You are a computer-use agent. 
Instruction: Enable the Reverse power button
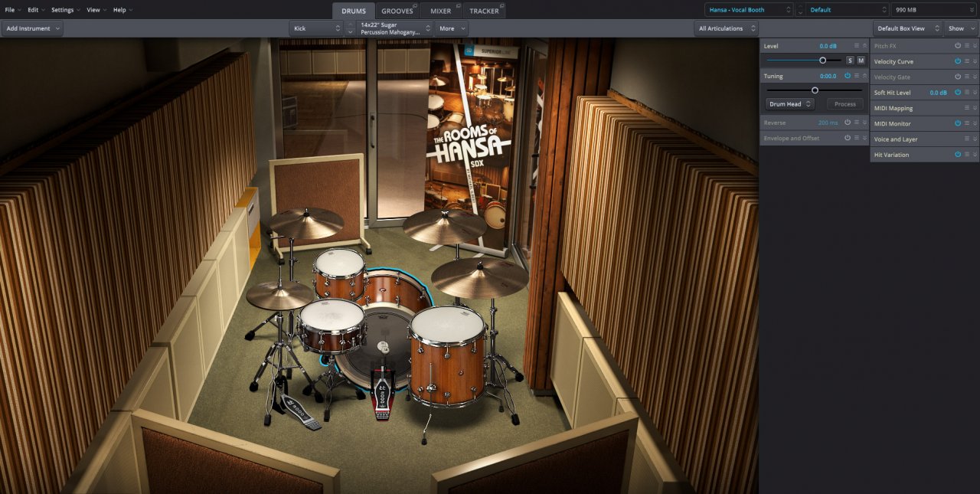tap(848, 123)
